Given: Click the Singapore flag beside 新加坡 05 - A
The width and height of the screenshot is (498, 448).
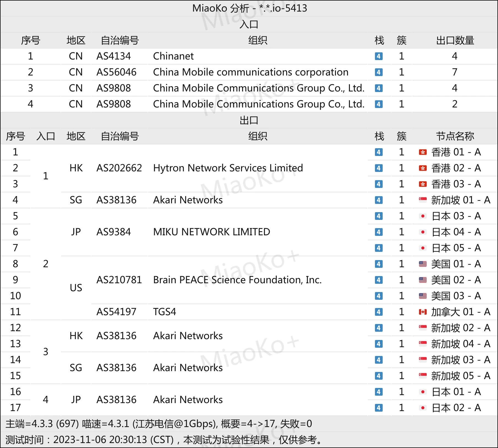Looking at the screenshot, I should (423, 376).
